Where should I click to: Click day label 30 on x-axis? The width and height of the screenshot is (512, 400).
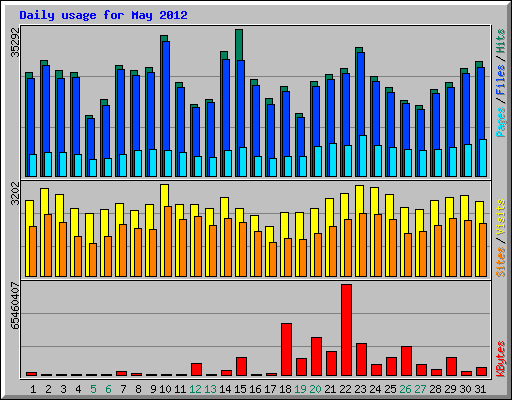pos(465,389)
